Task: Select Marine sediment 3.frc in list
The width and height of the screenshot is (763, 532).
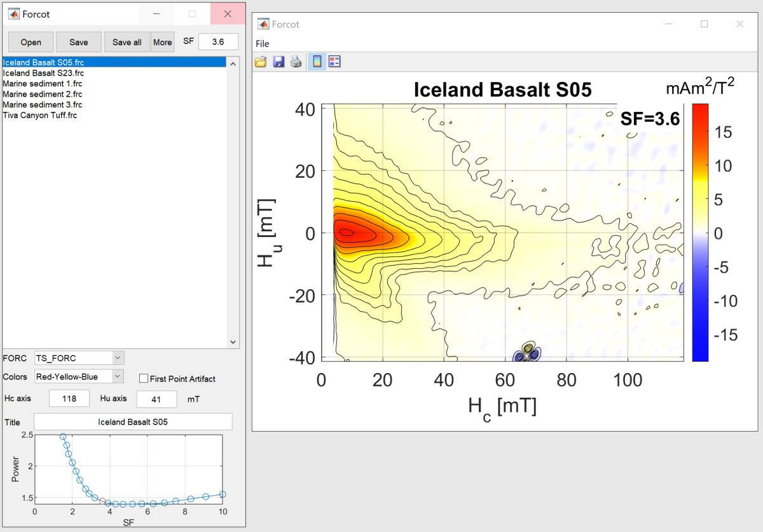Action: pos(114,104)
